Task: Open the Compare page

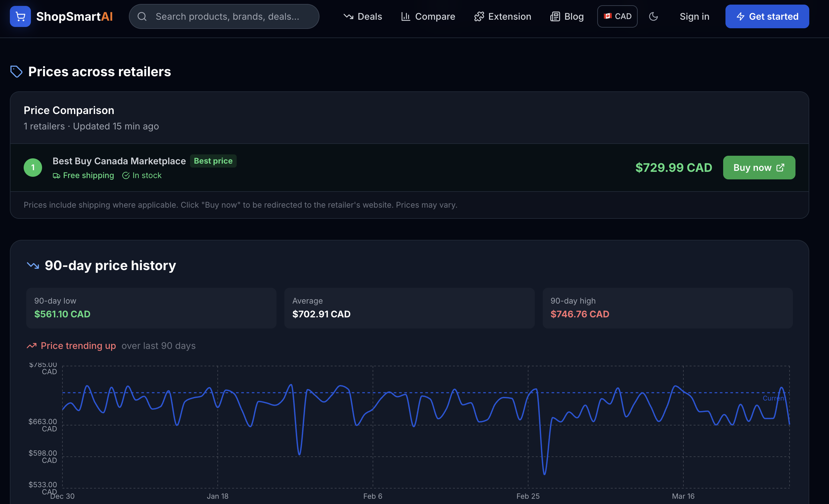Action: click(x=428, y=16)
